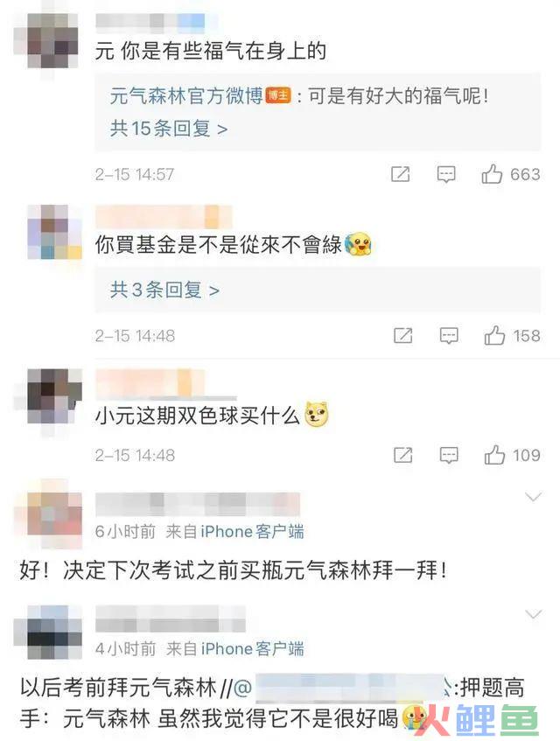Open reply box for 双色球 comment
The width and height of the screenshot is (560, 741).
pyautogui.click(x=449, y=456)
